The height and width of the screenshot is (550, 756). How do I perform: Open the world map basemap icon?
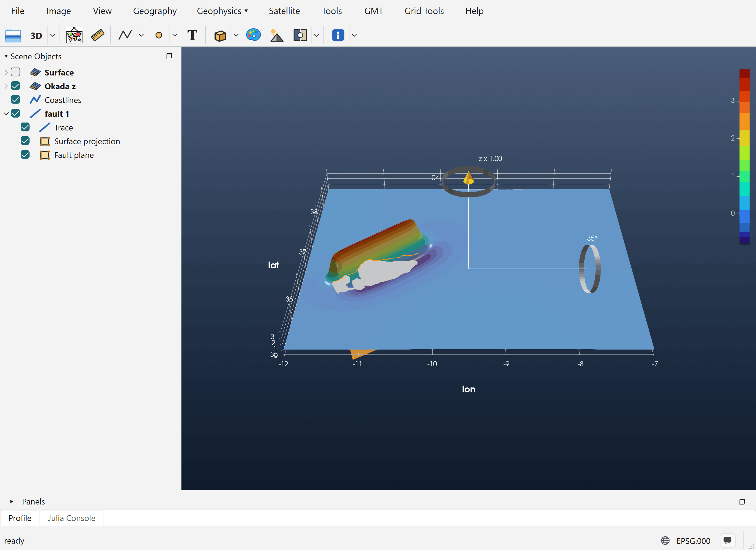pyautogui.click(x=74, y=35)
